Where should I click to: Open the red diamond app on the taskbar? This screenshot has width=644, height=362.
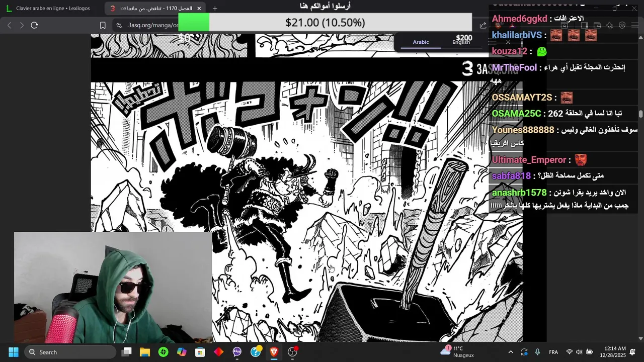[218, 352]
